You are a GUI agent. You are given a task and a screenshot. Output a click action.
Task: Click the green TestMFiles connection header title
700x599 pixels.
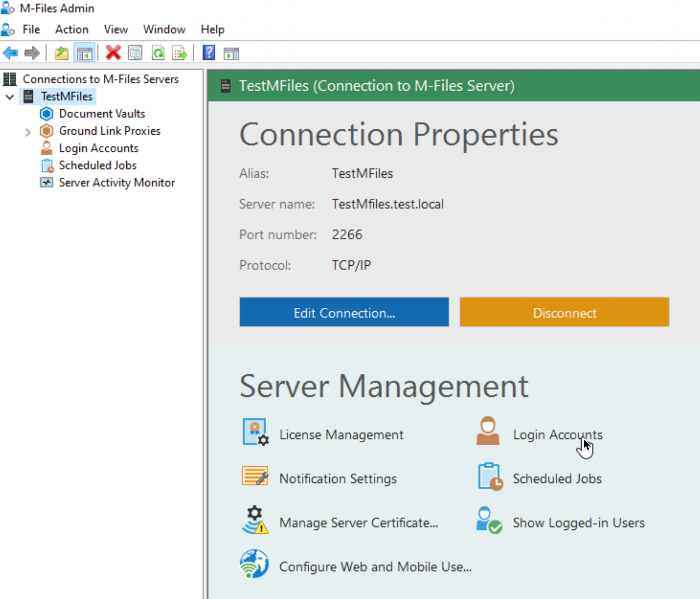tap(377, 86)
